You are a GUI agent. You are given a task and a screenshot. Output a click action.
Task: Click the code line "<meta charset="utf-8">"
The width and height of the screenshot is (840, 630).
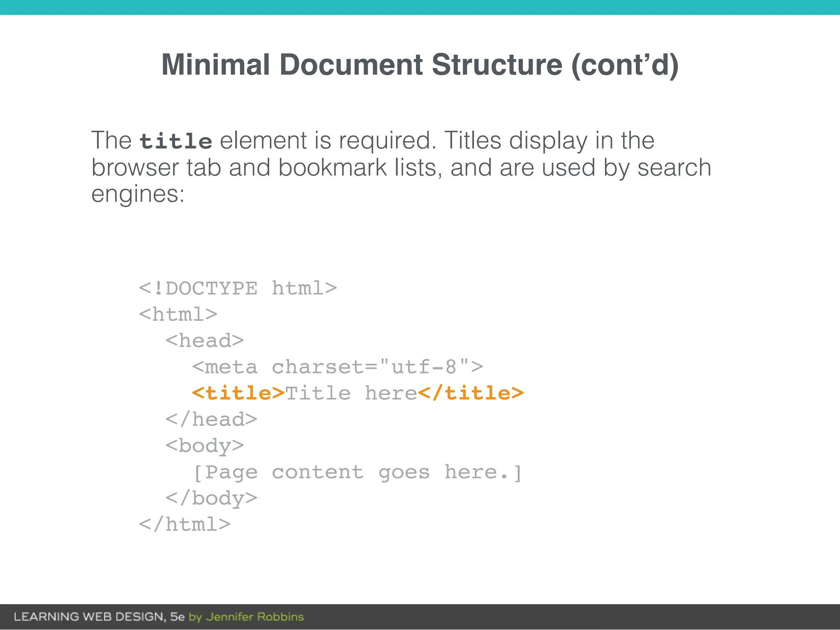coord(338,367)
